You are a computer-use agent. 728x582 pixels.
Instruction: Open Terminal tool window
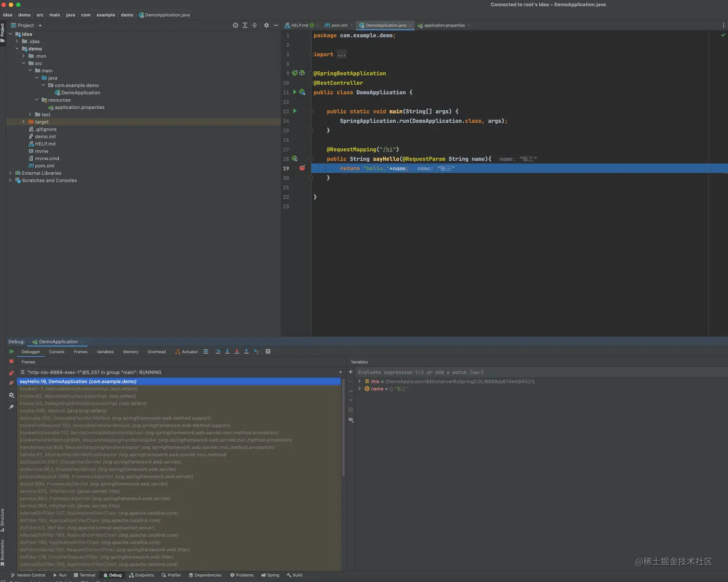84,575
